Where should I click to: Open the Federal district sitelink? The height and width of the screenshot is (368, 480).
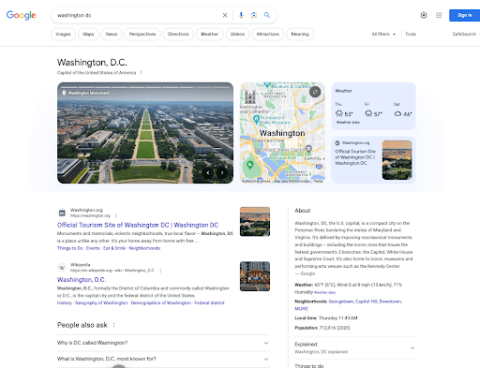point(209,303)
